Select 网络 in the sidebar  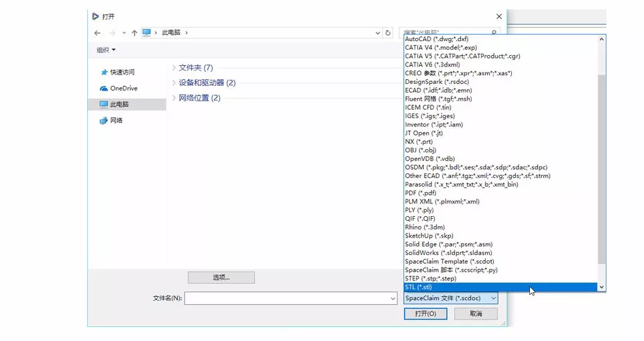111,120
